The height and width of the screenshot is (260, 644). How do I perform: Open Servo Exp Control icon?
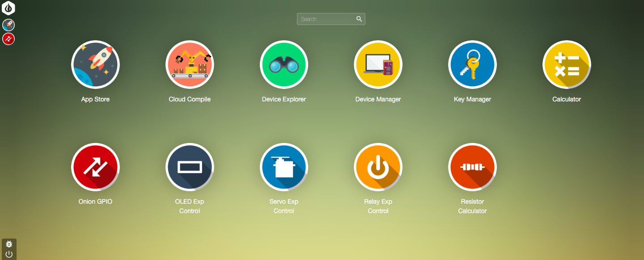click(x=284, y=167)
